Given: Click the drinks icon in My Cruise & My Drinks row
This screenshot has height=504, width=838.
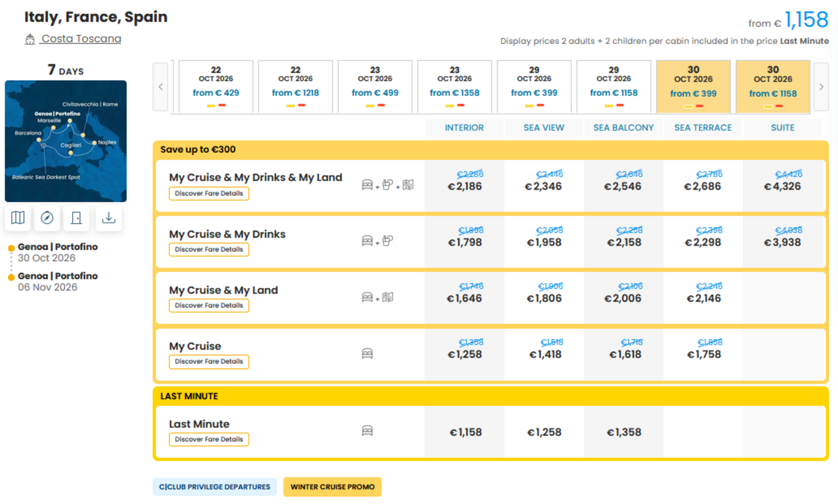Looking at the screenshot, I should [x=388, y=241].
